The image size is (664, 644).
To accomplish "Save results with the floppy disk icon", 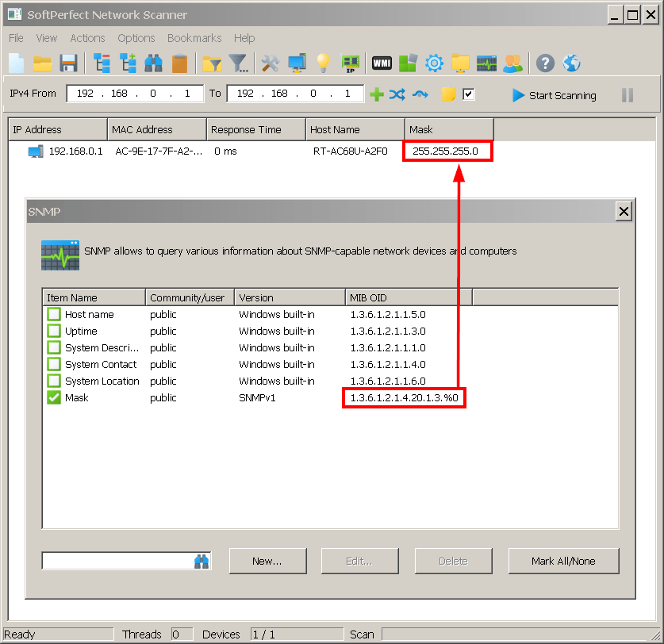I will click(68, 63).
